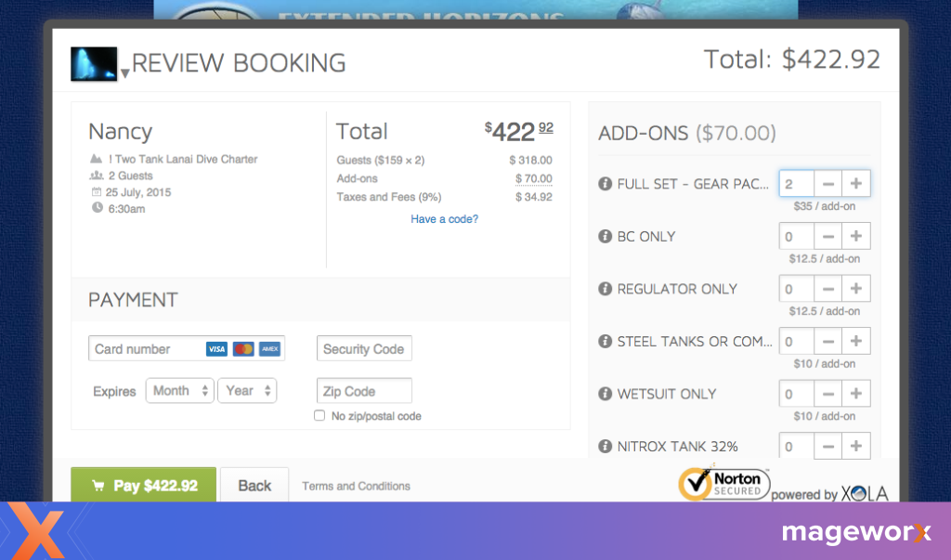Click the Two Tank Lanai Dive Charter text

point(183,159)
